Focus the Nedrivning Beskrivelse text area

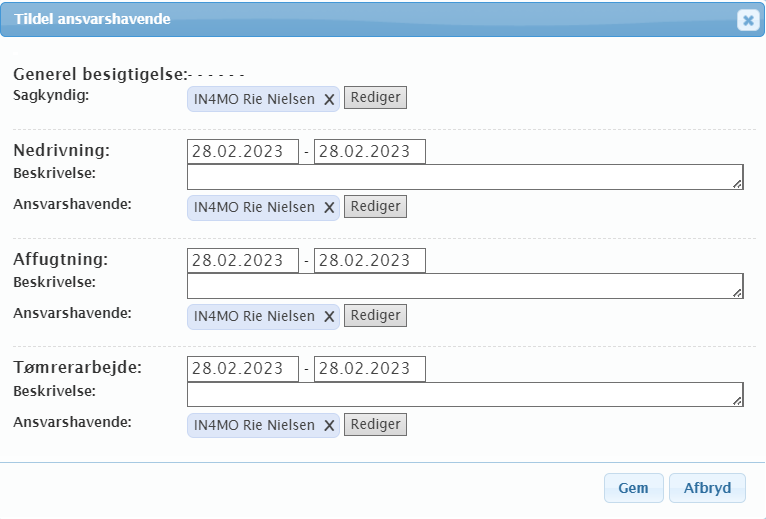(464, 177)
